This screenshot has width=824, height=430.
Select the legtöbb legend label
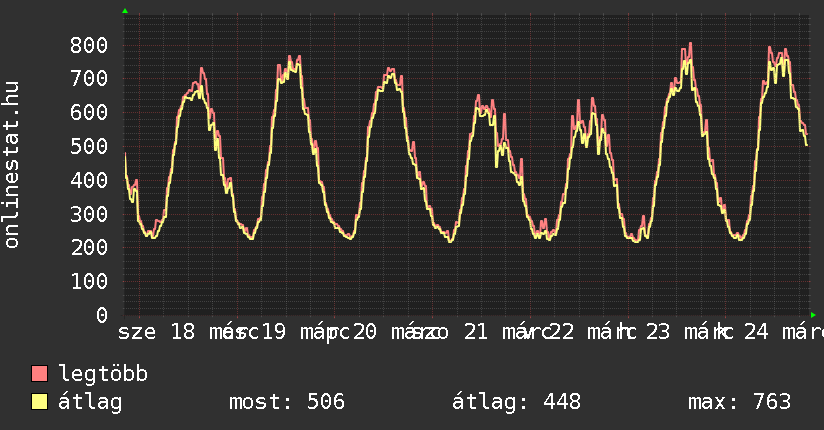pyautogui.click(x=103, y=374)
